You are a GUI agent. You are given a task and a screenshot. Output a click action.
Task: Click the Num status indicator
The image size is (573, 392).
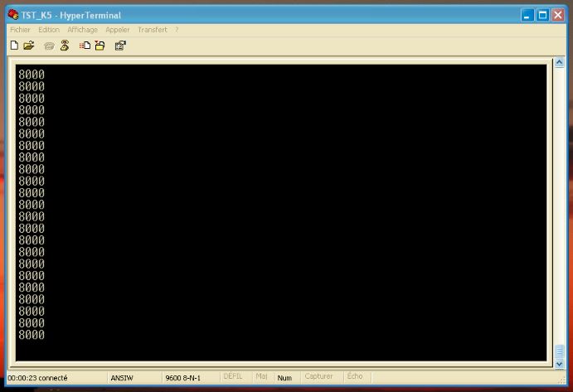(284, 378)
